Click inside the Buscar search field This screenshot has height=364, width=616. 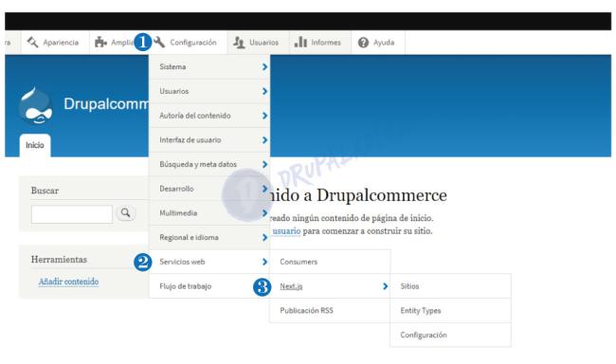click(x=72, y=214)
